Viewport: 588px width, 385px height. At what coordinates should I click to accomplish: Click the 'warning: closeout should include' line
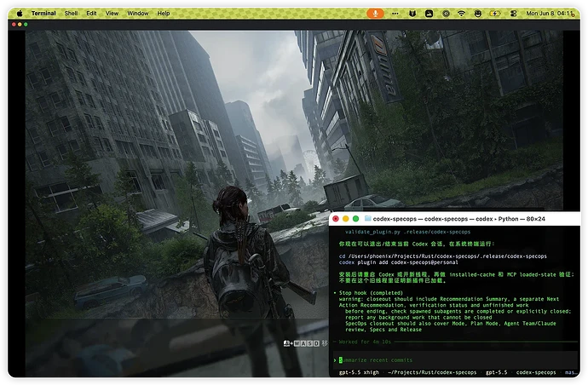449,299
